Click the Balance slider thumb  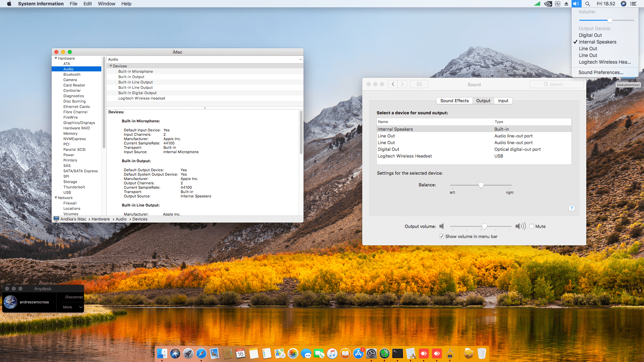(481, 185)
